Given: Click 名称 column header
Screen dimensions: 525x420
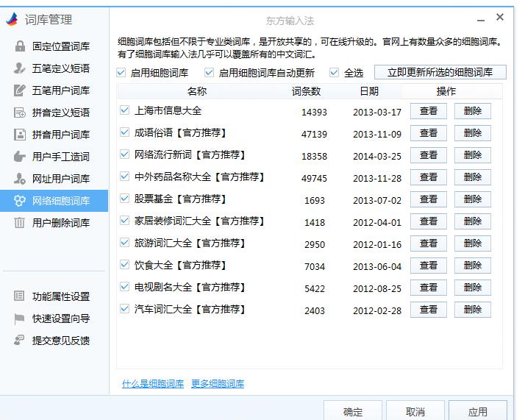Looking at the screenshot, I should tap(197, 91).
